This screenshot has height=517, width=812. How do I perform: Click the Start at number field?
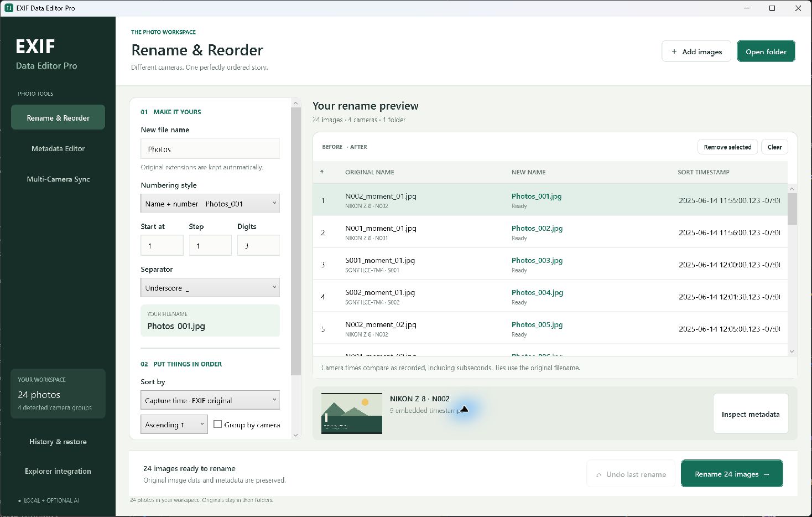pyautogui.click(x=162, y=245)
